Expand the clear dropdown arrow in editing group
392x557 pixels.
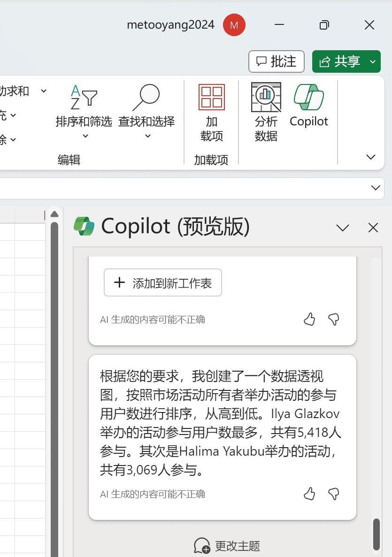click(x=13, y=140)
